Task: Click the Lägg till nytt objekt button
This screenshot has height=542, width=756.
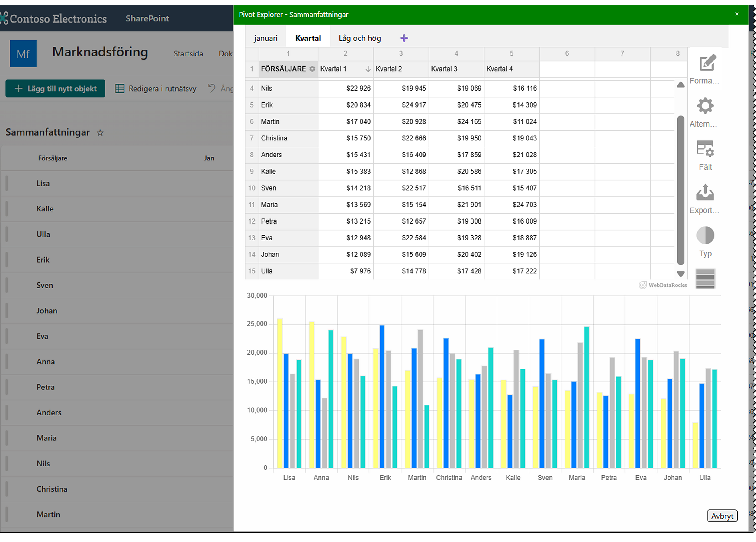Action: point(55,88)
